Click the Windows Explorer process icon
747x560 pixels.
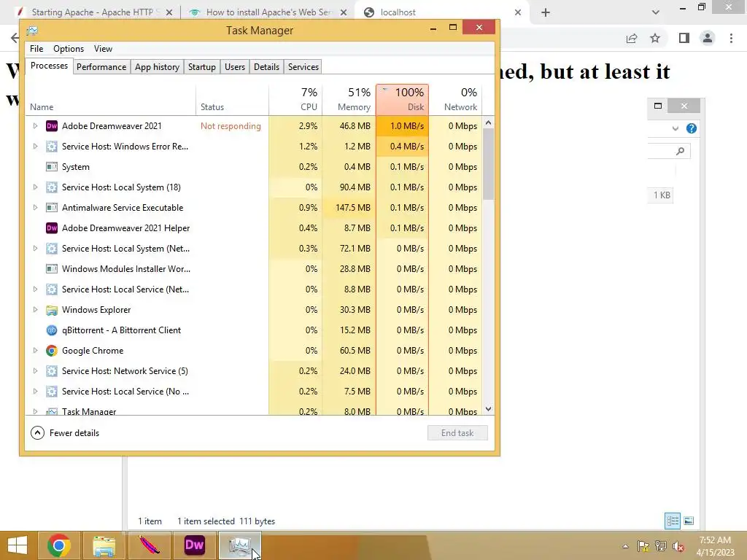(52, 310)
